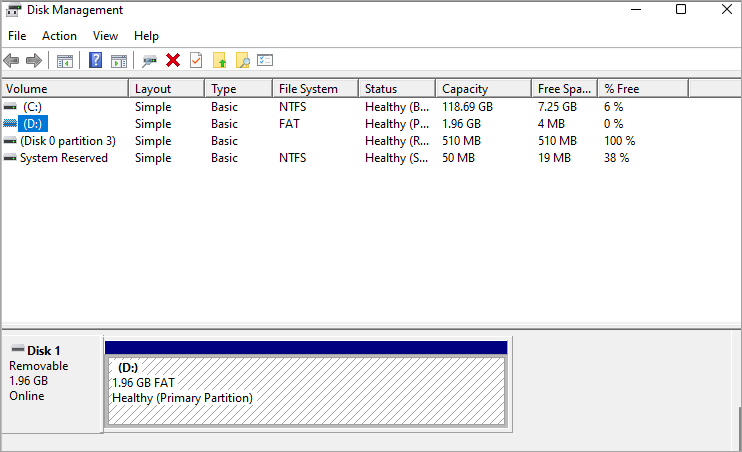The width and height of the screenshot is (742, 452).
Task: Click the 38 % free cell
Action: [x=616, y=158]
